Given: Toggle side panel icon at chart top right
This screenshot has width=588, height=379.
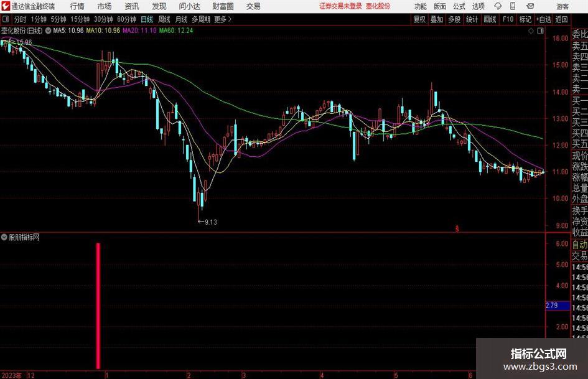Looking at the screenshot, I should tap(540, 31).
